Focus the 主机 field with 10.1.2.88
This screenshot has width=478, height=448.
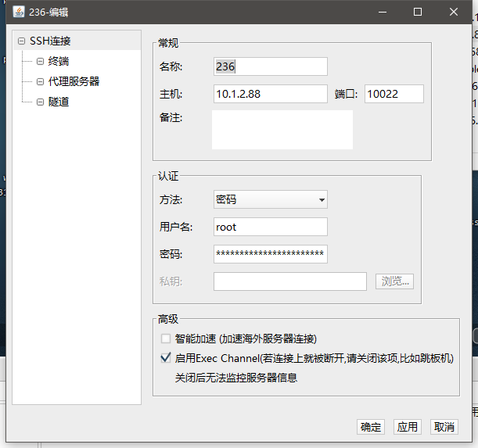click(271, 94)
